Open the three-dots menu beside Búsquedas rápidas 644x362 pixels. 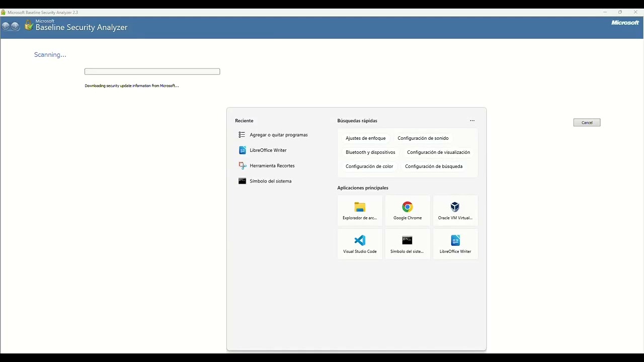click(472, 121)
